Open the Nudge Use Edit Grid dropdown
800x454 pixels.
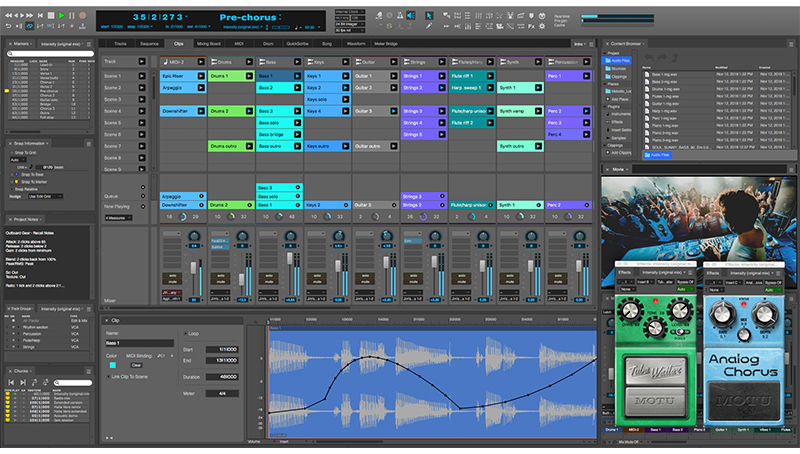point(45,196)
